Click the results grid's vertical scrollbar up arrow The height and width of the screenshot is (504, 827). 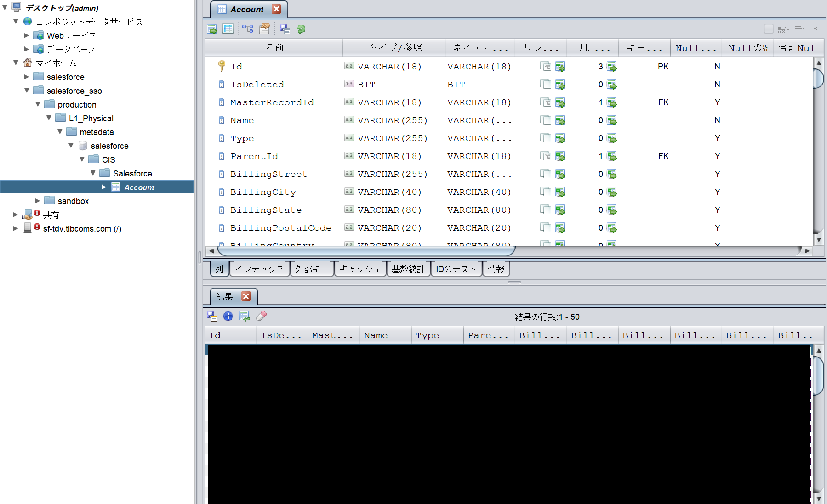point(819,351)
